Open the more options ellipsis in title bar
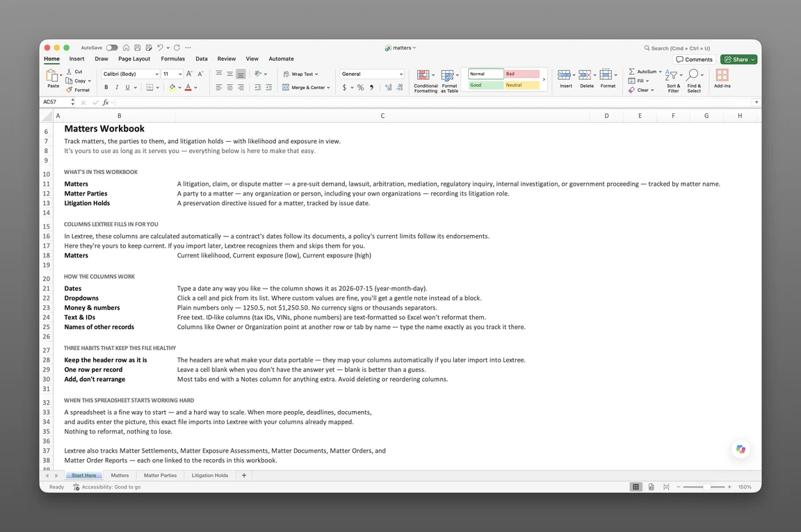Image resolution: width=801 pixels, height=532 pixels. [188, 47]
